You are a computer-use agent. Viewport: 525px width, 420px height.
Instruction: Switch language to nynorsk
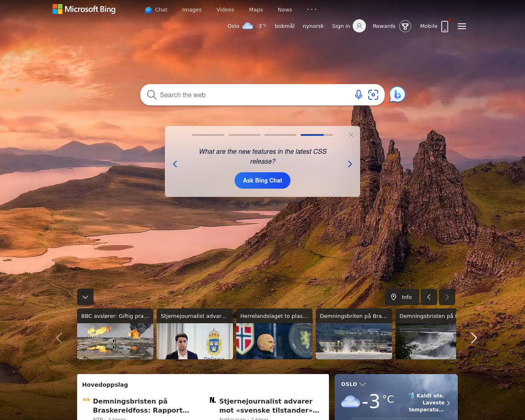coord(313,26)
